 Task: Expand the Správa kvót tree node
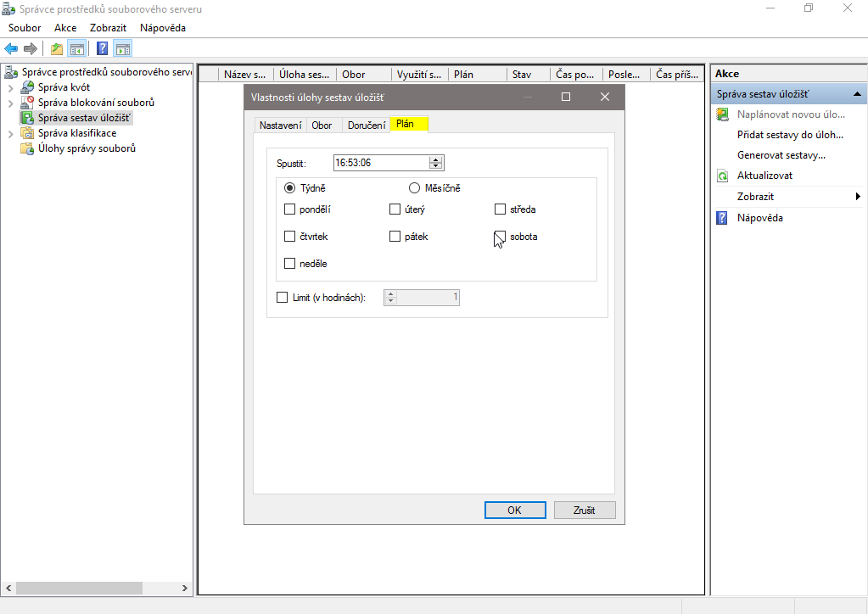click(x=10, y=87)
